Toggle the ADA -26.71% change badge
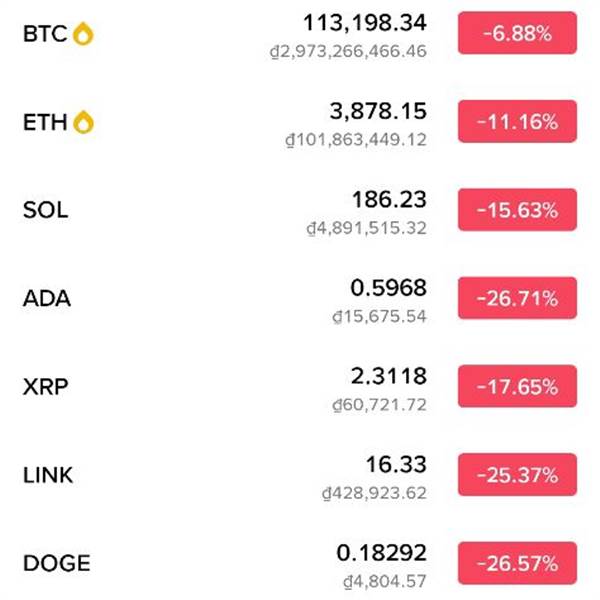This screenshot has width=600, height=600. 517,298
